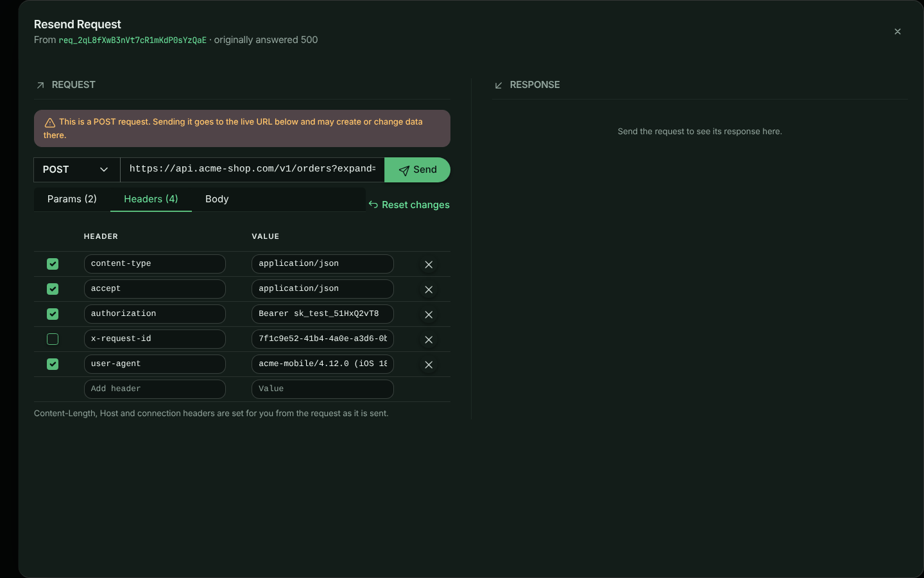
Task: Open the Body tab
Action: (217, 199)
